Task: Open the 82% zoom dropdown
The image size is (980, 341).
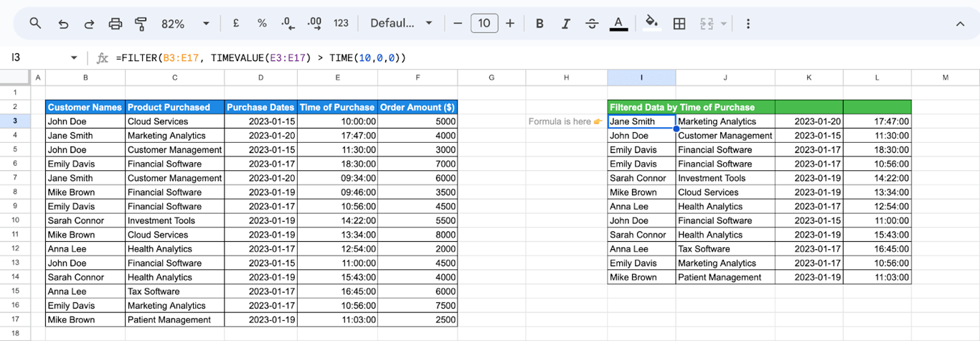Action: (x=185, y=24)
